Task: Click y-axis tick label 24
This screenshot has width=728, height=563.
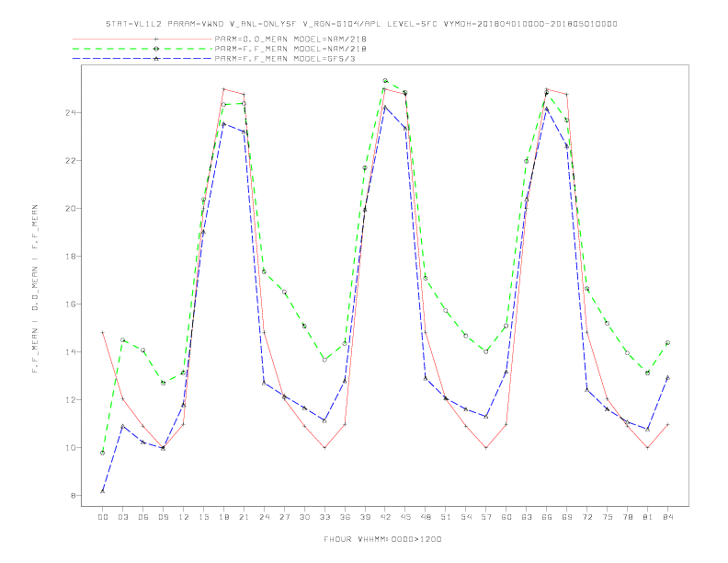Action: 71,113
